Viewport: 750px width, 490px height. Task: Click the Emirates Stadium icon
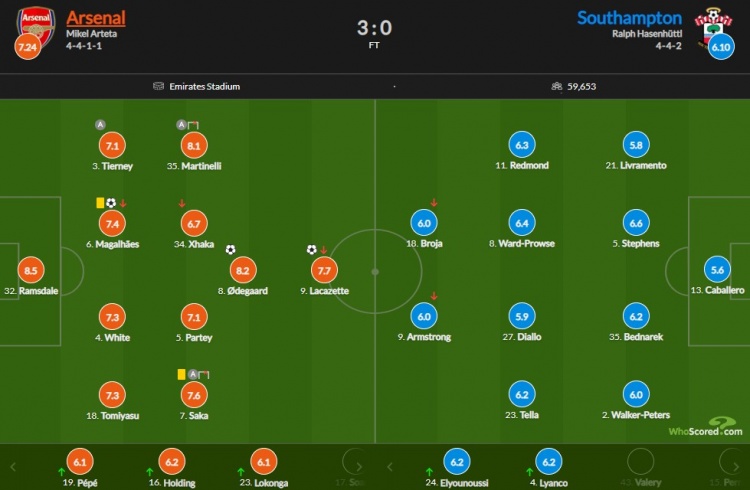158,86
